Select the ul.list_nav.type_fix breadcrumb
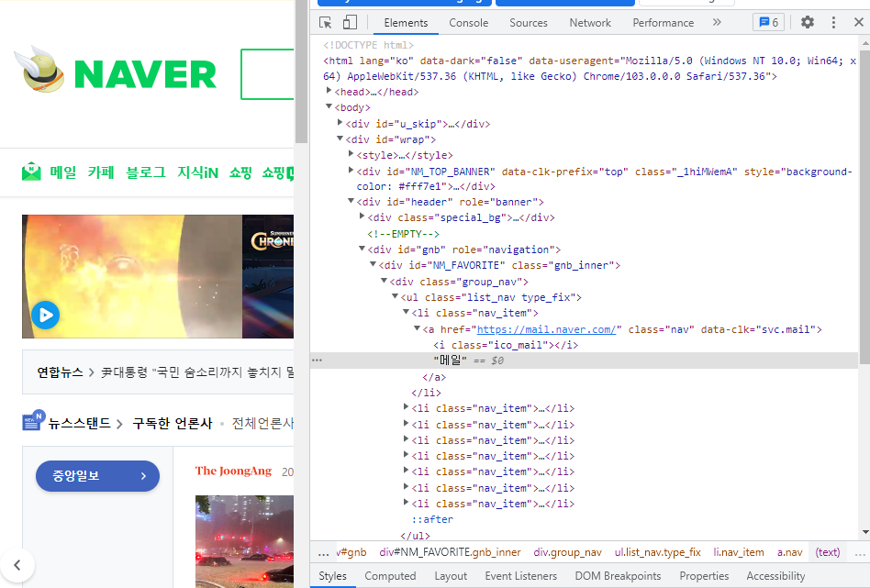Screen dimensions: 870x588 657,552
